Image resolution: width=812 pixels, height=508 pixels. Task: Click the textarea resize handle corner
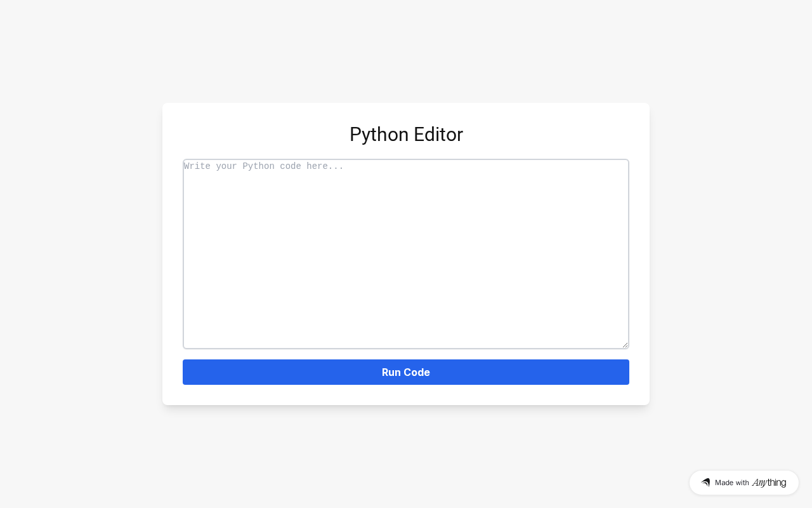(x=625, y=345)
